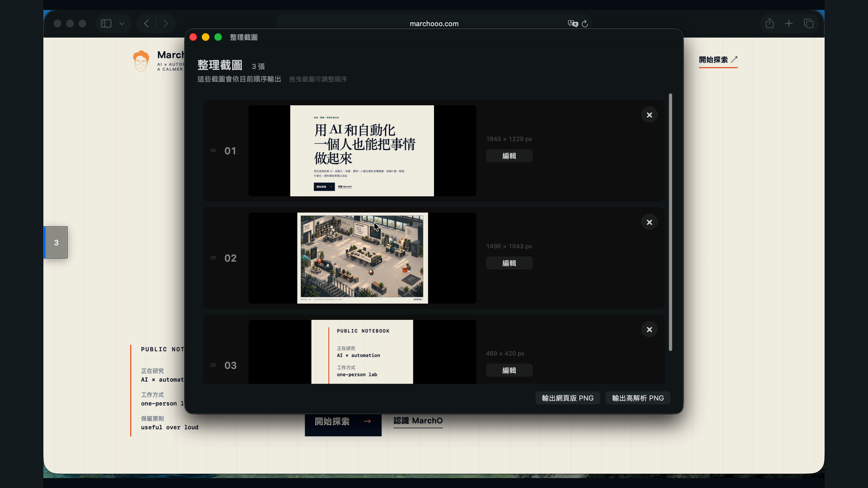Click the MarchO avatar logo on webpage
868x488 pixels.
[141, 61]
